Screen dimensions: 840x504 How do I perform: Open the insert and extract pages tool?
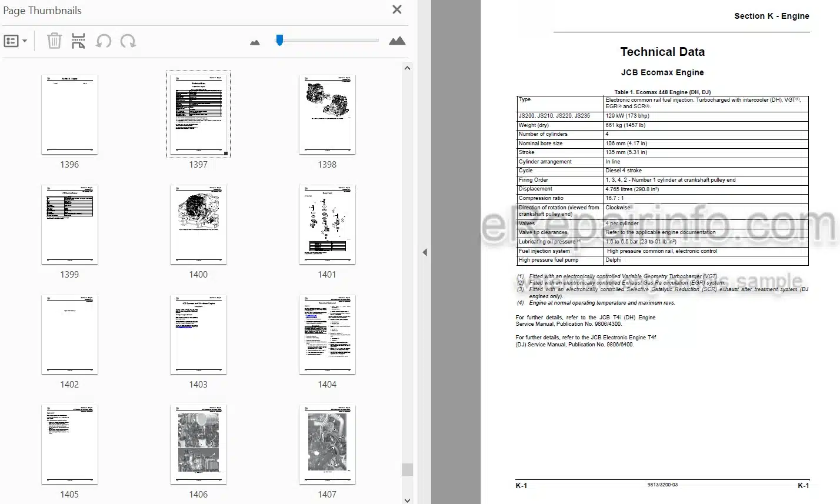tap(78, 41)
